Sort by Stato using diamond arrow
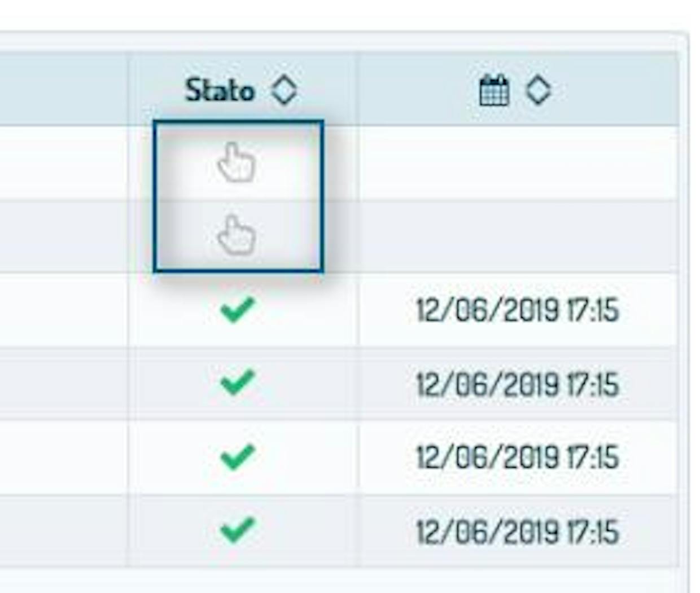 [284, 90]
